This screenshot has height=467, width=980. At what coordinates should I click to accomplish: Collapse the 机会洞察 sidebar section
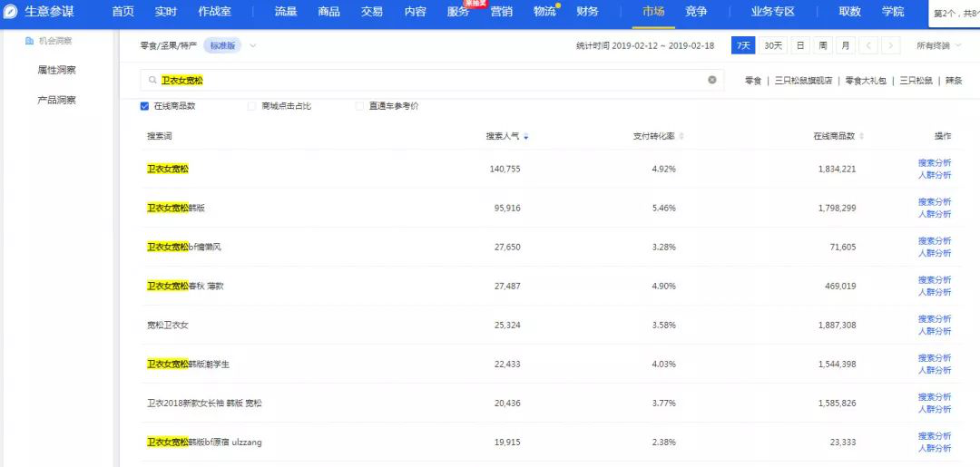click(x=49, y=41)
